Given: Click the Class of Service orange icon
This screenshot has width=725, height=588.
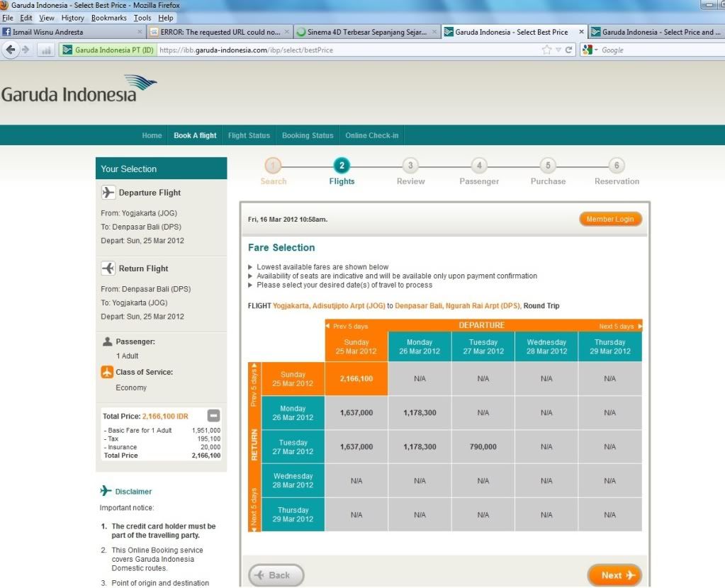Looking at the screenshot, I should [x=107, y=372].
